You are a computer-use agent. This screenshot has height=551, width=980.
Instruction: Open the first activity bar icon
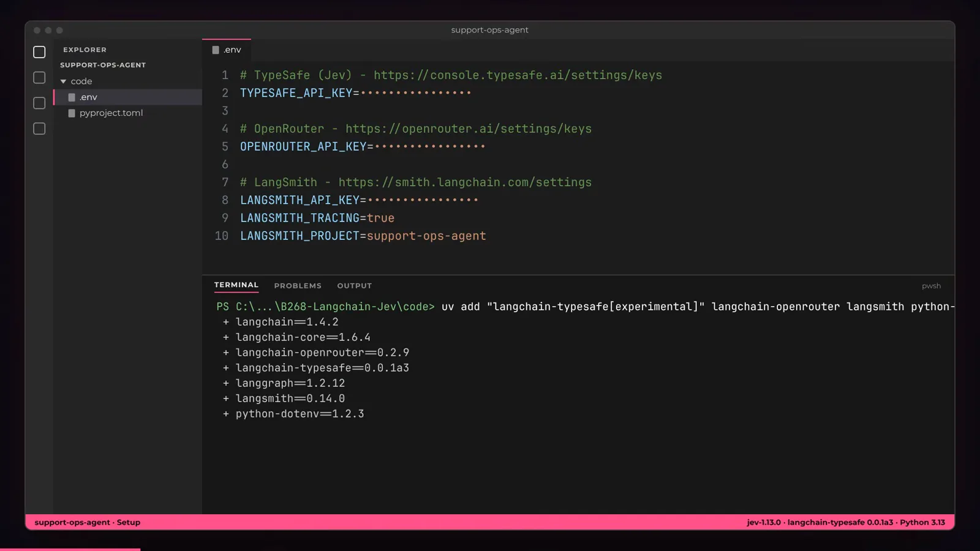click(39, 52)
